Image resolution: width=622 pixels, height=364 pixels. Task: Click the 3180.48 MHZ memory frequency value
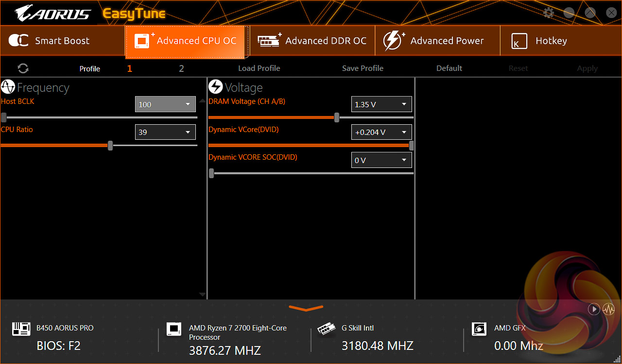point(378,346)
